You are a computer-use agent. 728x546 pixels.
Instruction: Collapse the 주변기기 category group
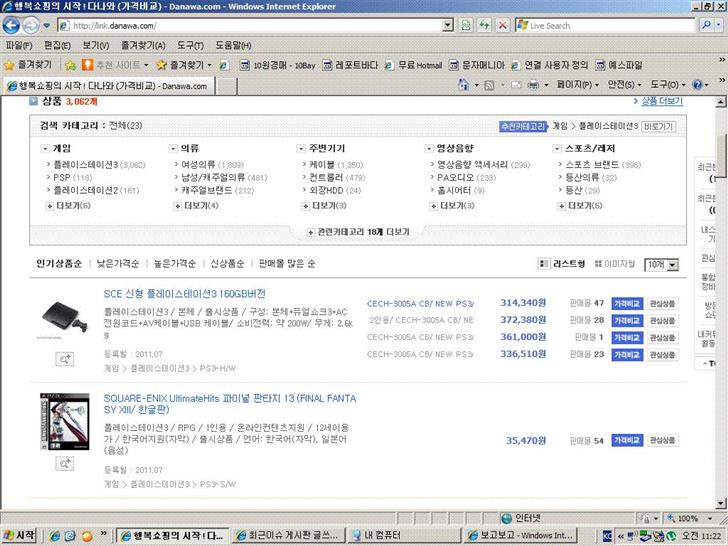coord(301,149)
